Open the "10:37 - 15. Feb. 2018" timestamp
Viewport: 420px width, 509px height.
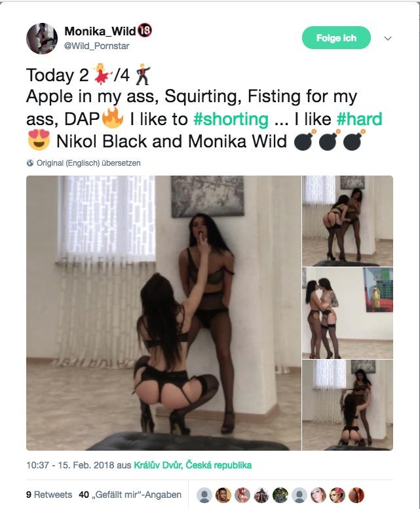(70, 465)
